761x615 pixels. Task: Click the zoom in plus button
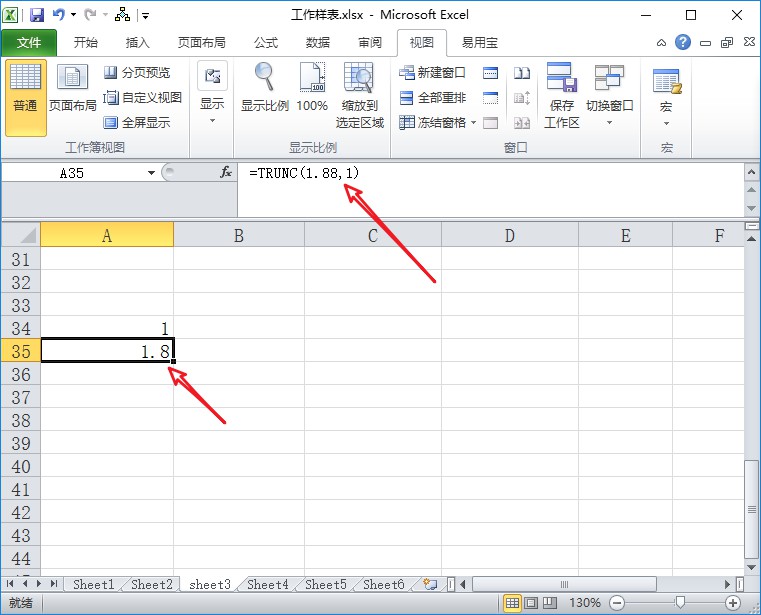tap(732, 603)
